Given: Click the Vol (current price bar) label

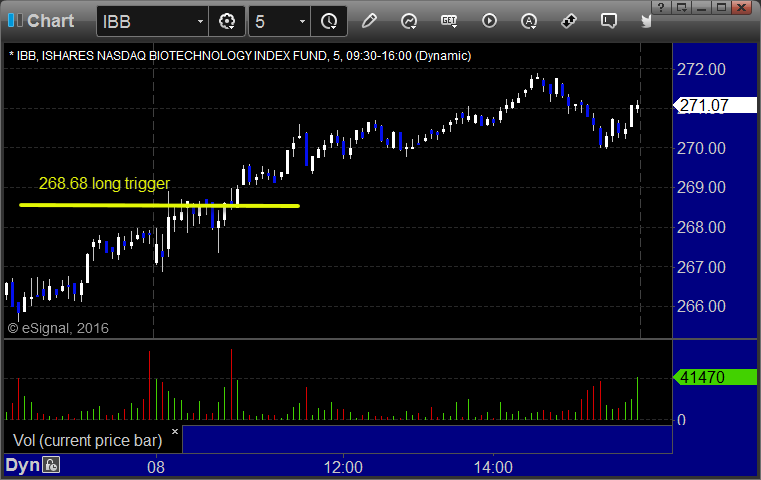Looking at the screenshot, I should coord(87,440).
